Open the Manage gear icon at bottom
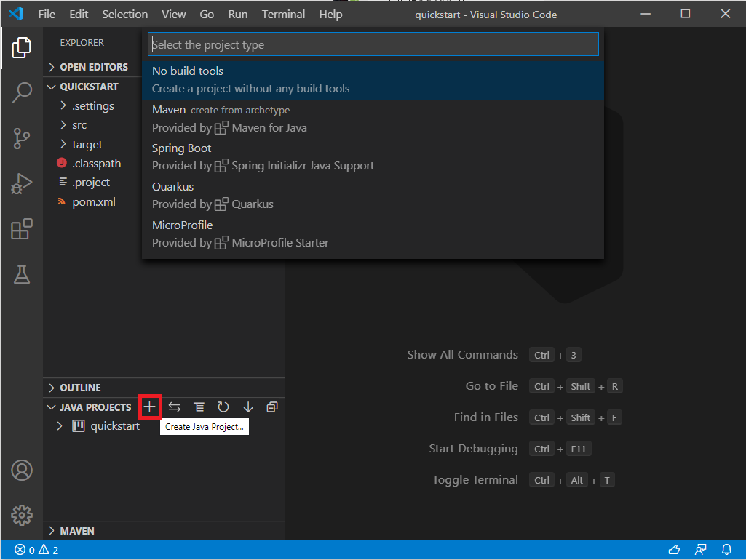This screenshot has width=746, height=560. (x=22, y=515)
